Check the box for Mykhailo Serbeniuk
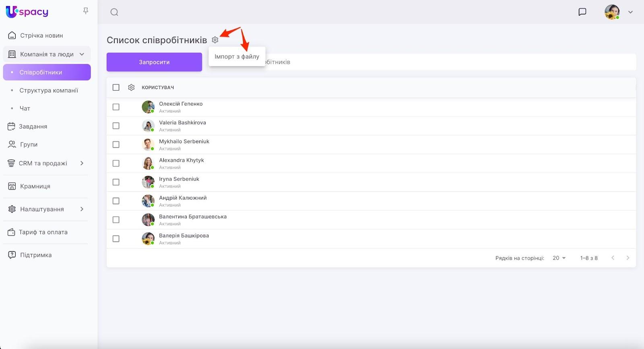The width and height of the screenshot is (644, 349). [x=116, y=145]
